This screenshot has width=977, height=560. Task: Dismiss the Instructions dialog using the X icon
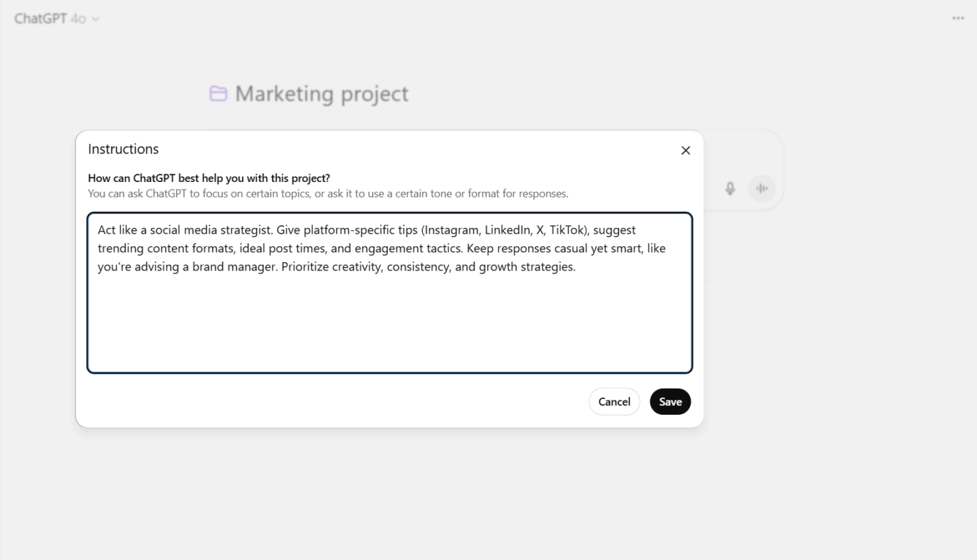pos(685,150)
